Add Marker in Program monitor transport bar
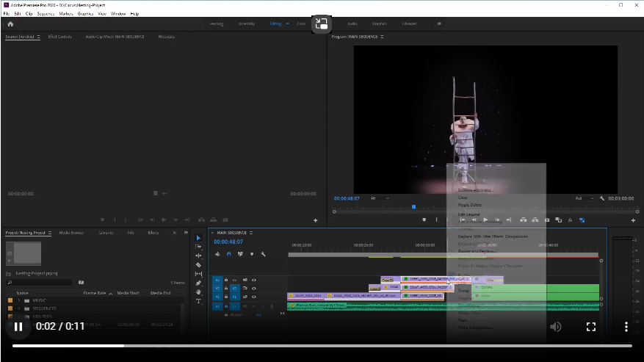The height and width of the screenshot is (362, 644). tap(424, 220)
